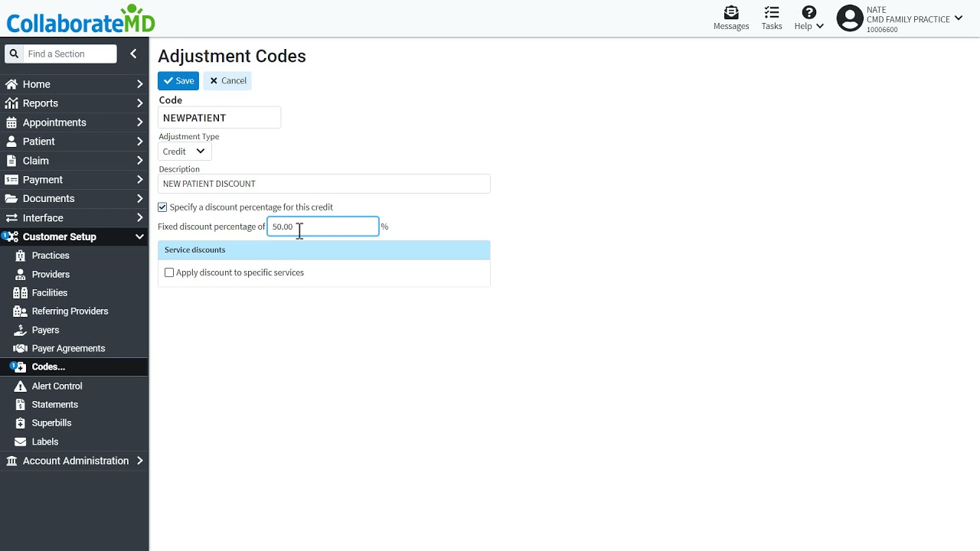
Task: Uncheck Specify a discount percentage checkbox
Action: point(162,207)
